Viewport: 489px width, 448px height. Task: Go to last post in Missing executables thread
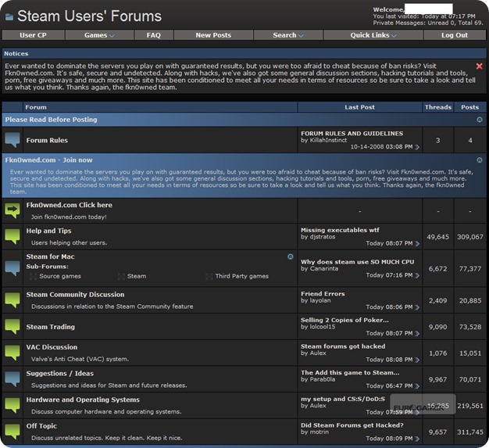417,243
